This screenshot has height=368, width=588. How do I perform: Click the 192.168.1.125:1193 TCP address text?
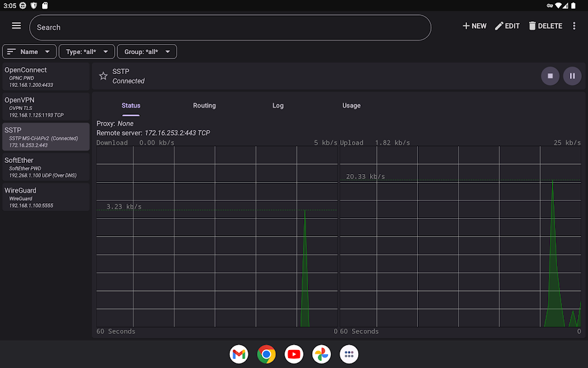[x=37, y=115]
